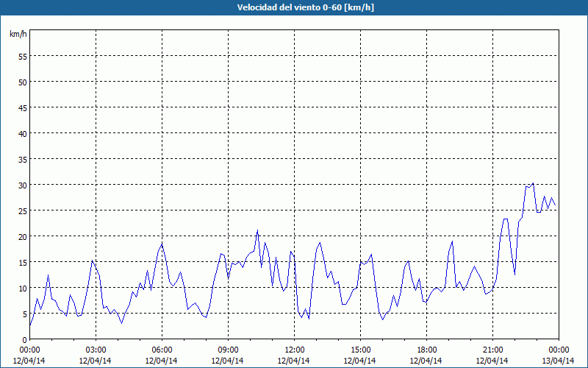
Task: Click the x-axis time label '03:00'
Action: coord(96,350)
